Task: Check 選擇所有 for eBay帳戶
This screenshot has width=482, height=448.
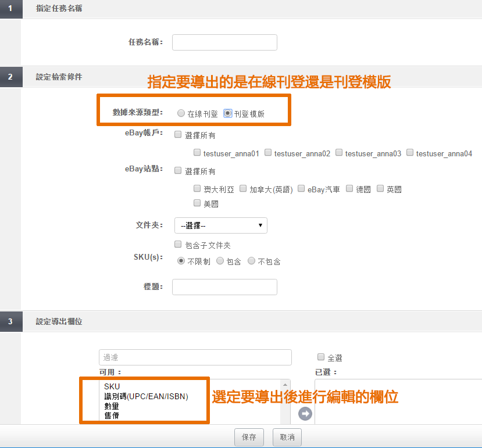Action: [178, 135]
